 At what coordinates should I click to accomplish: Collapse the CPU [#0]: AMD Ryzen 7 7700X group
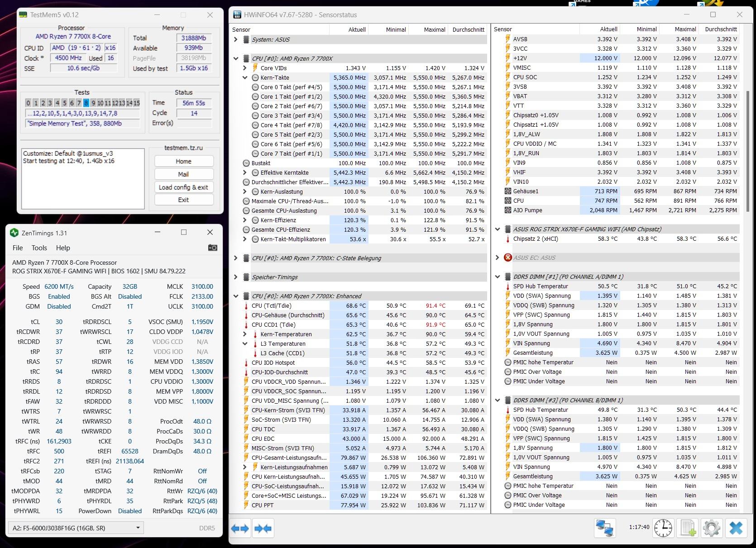[x=236, y=58]
